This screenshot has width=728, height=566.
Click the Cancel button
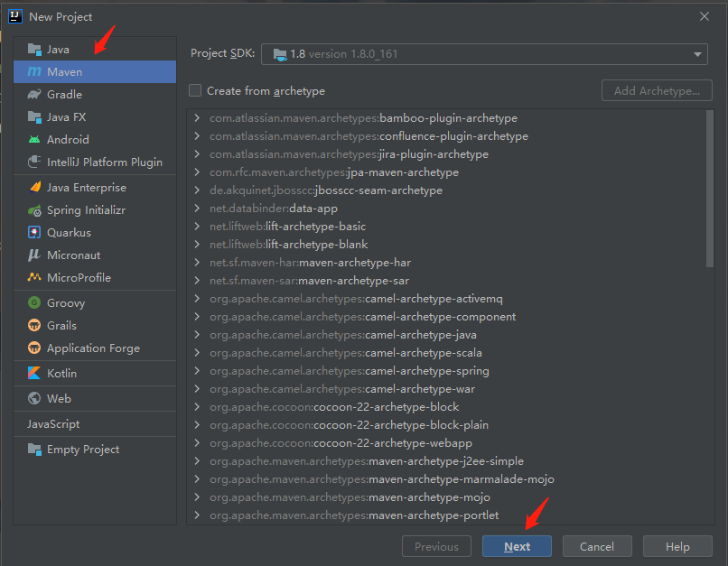point(597,546)
